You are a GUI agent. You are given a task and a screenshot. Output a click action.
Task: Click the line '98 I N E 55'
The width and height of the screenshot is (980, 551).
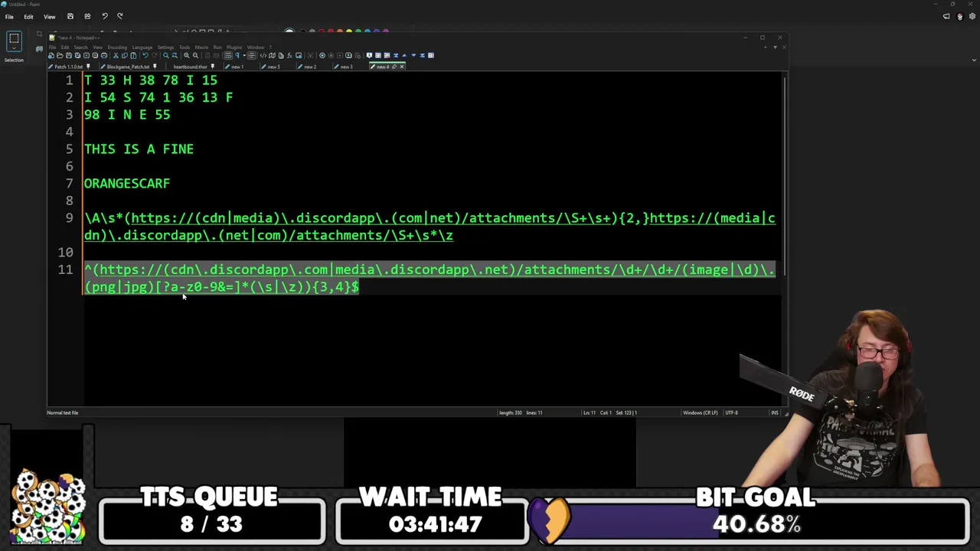pos(127,115)
